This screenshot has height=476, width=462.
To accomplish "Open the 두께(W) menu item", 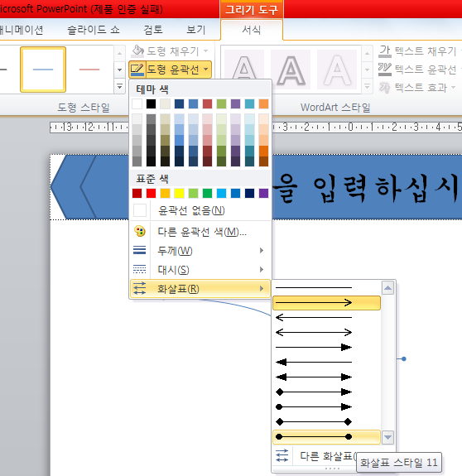I will (x=200, y=251).
